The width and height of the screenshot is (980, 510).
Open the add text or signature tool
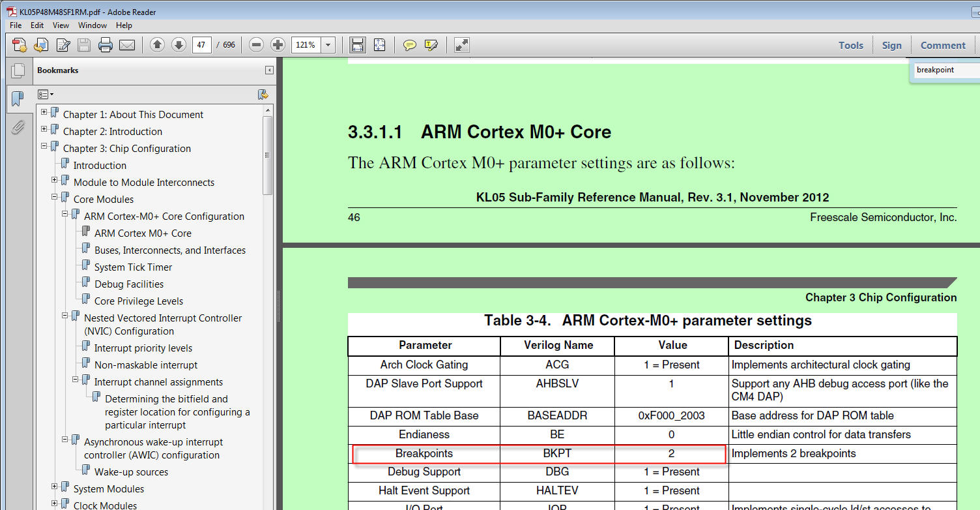point(63,45)
